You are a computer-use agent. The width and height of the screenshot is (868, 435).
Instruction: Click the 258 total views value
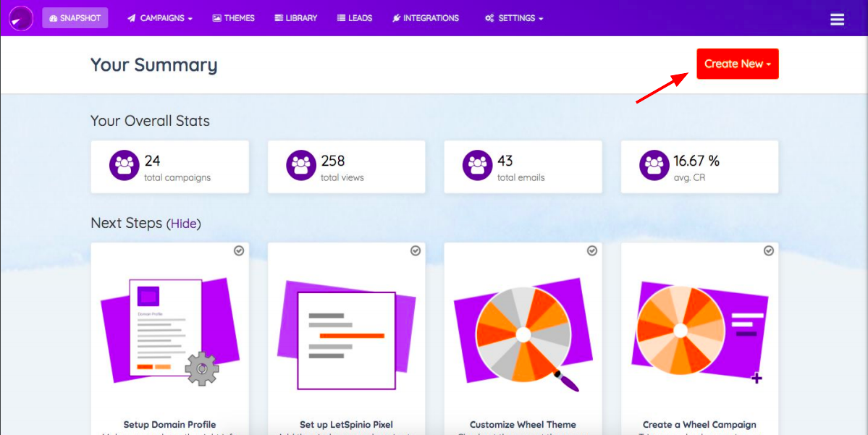pyautogui.click(x=333, y=161)
